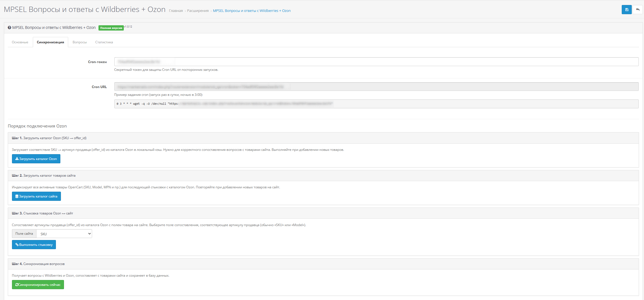Click the Получает вопросы с Wildberries description

coord(90,276)
